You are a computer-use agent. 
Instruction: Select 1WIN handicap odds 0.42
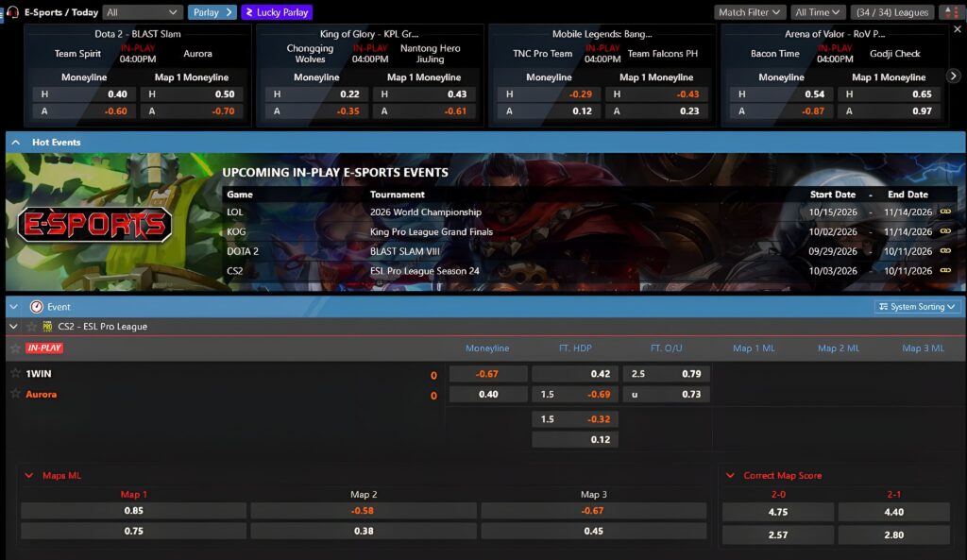click(575, 374)
